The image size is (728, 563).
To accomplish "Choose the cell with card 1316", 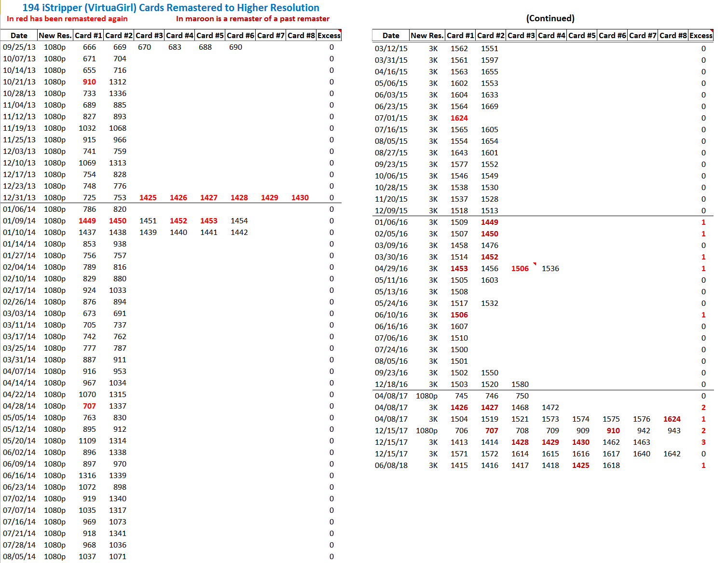I will (x=87, y=476).
